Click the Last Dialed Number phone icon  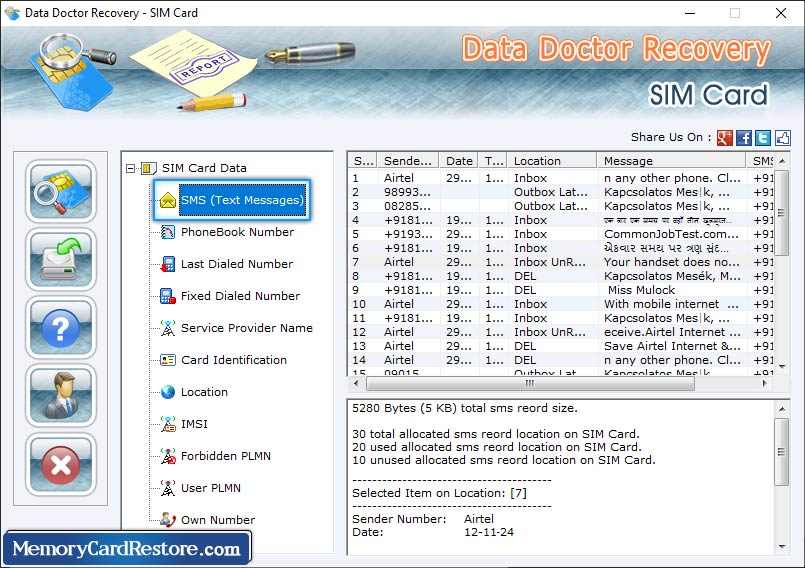[x=168, y=264]
